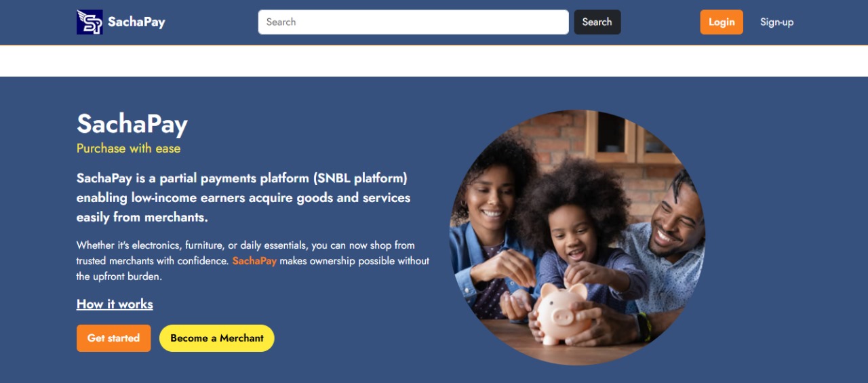Click the SachaPay winged logo icon
The width and height of the screenshot is (868, 383).
pos(90,22)
